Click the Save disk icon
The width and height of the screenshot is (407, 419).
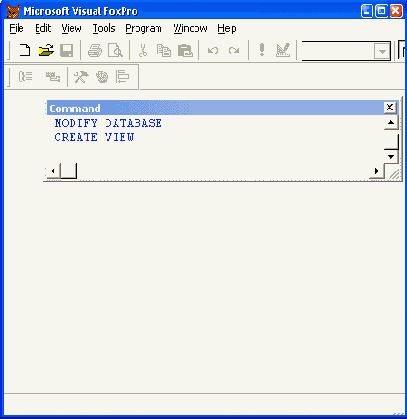point(66,50)
